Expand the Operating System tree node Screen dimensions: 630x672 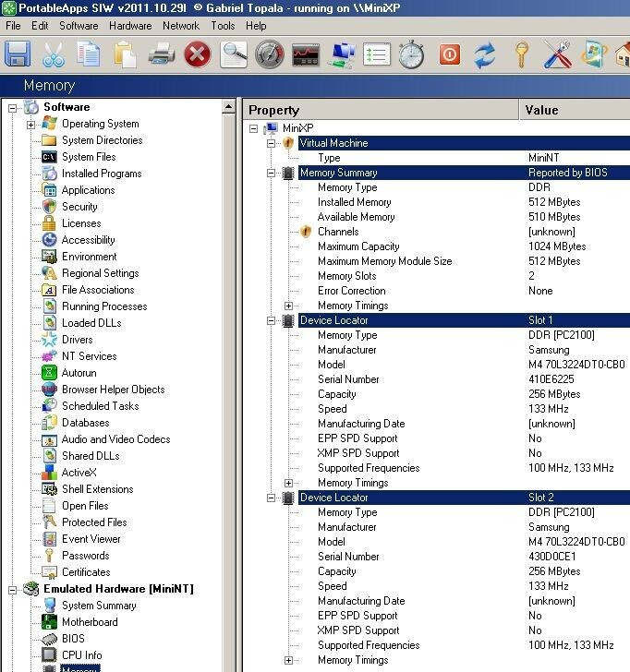point(30,126)
